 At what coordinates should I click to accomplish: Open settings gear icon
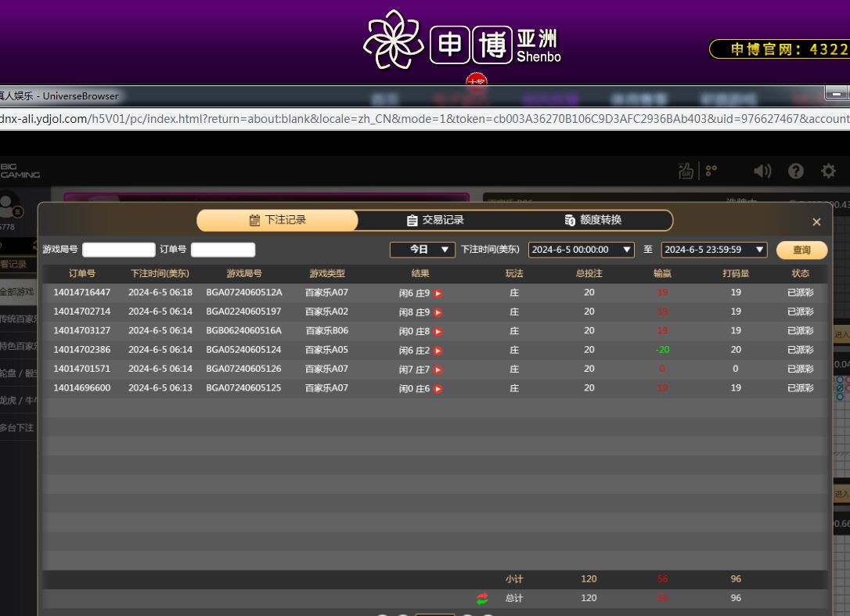coord(828,171)
